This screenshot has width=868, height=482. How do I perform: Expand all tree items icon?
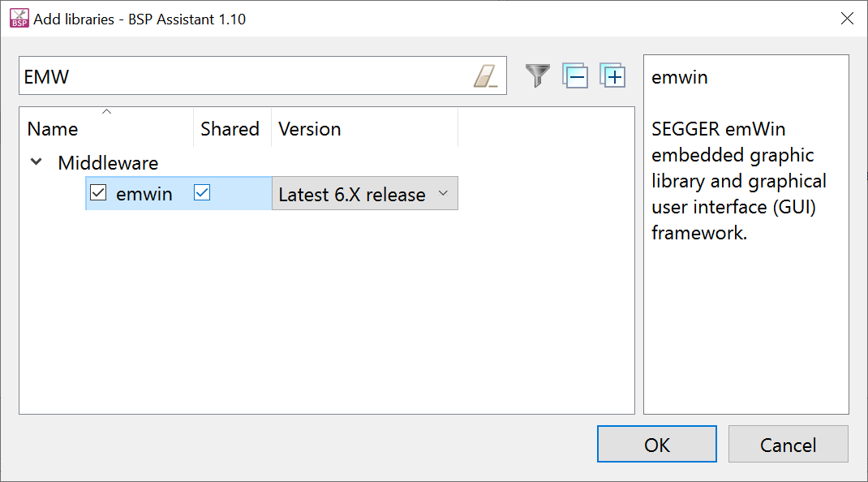pyautogui.click(x=612, y=75)
